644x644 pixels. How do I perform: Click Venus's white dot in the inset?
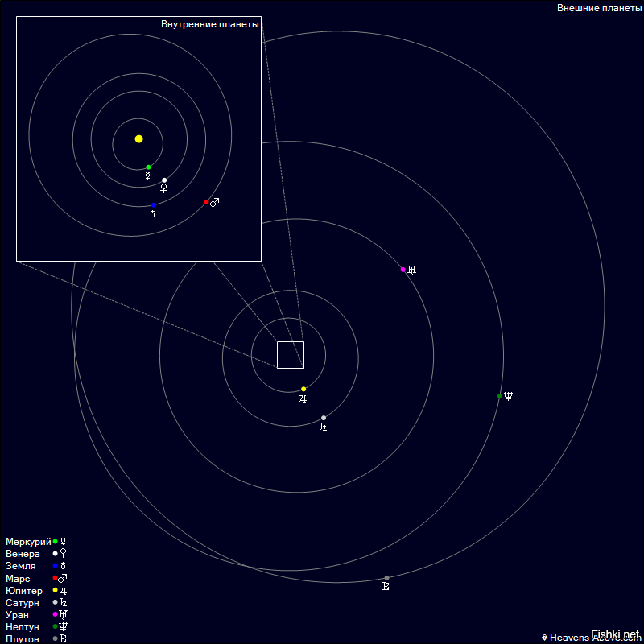click(x=164, y=180)
